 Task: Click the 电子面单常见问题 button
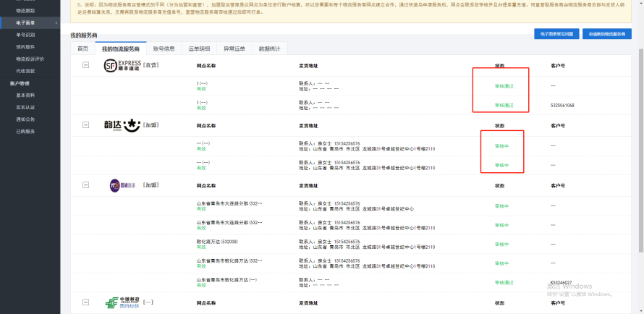pos(556,34)
